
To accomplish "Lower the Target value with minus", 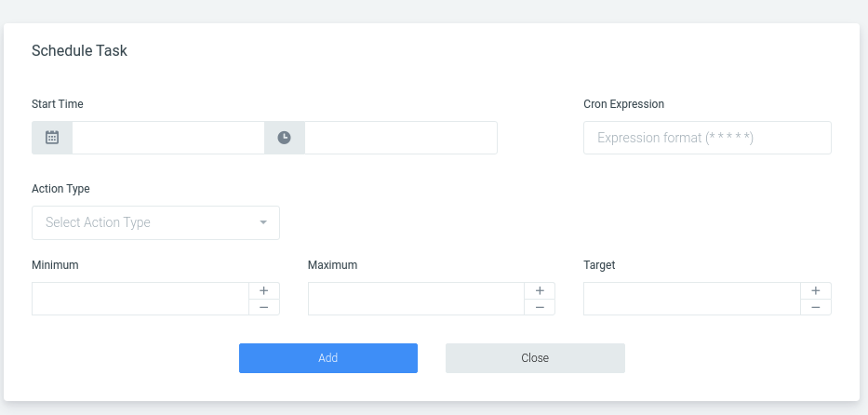I will pos(815,307).
